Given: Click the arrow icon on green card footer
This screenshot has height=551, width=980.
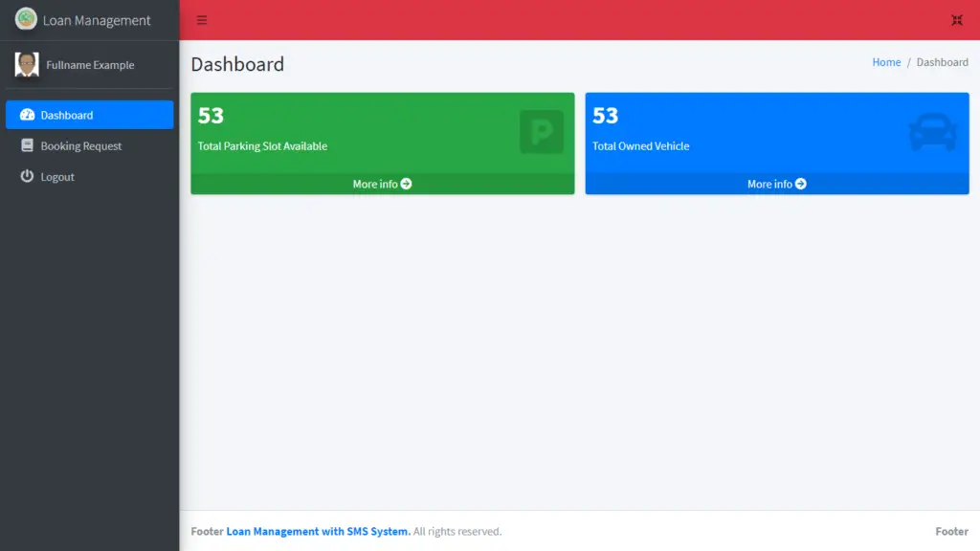Looking at the screenshot, I should coord(407,184).
